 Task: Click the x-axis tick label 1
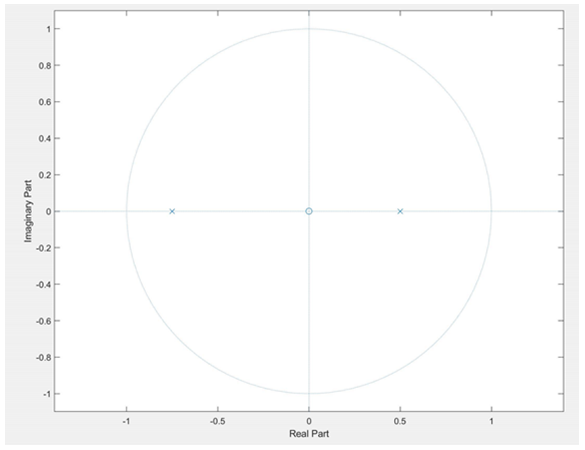[x=491, y=421]
